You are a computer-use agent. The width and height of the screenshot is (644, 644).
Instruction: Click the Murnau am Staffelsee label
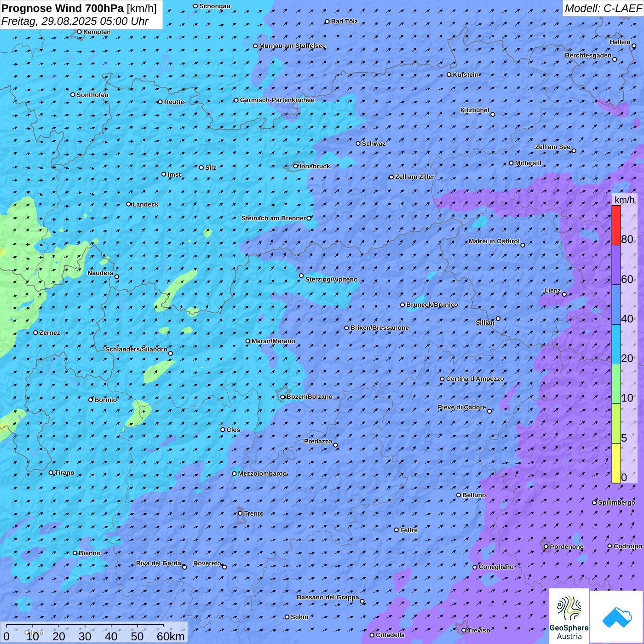click(x=292, y=46)
